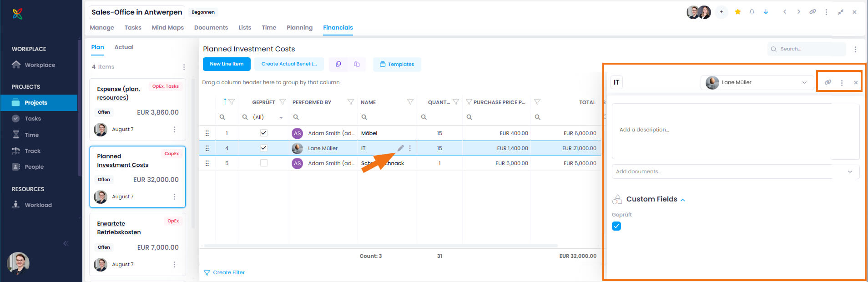Click filter icon on NAME column
Screen dimensions: 868x282
410,102
